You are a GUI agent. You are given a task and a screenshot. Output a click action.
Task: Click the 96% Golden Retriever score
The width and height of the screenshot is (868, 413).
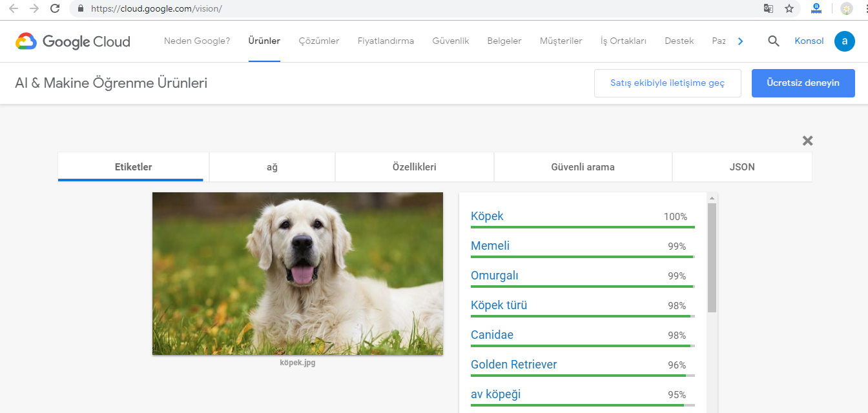coord(677,365)
